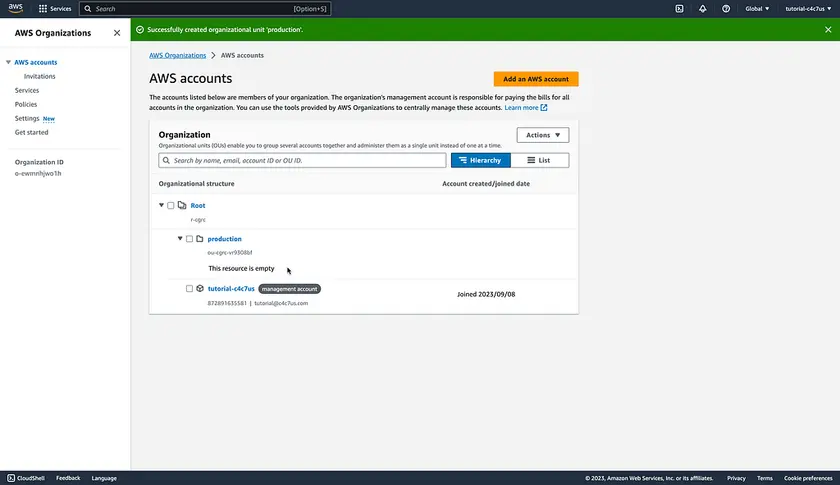Viewport: 840px width, 485px height.
Task: Click the top AWS search field
Action: 205,9
